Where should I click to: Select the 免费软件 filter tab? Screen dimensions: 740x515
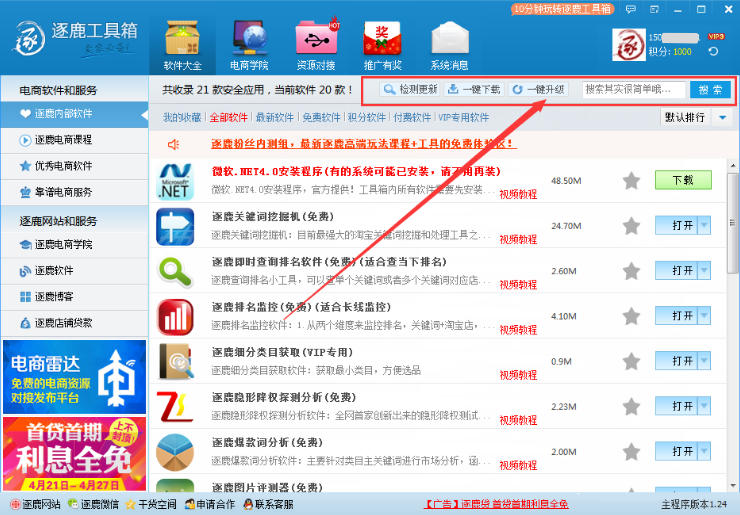pos(321,117)
